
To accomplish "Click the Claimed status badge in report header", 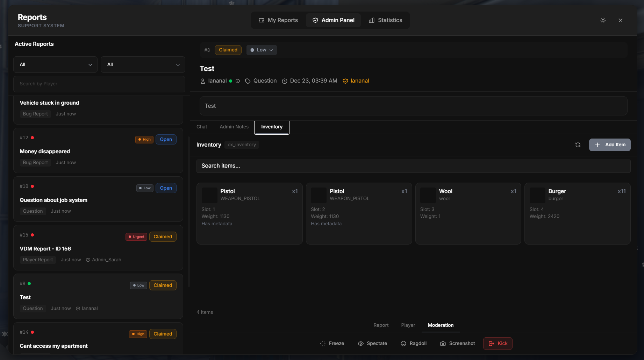I will pos(228,50).
